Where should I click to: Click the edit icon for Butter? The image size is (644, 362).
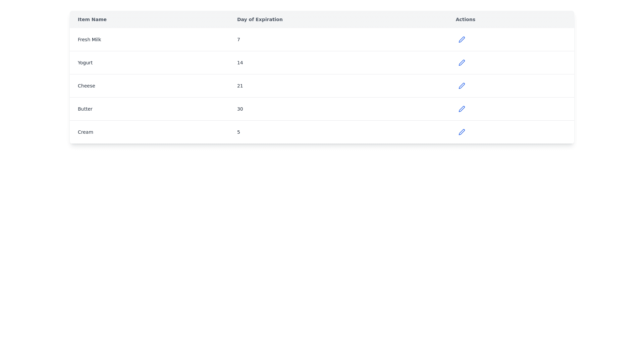pos(462,109)
